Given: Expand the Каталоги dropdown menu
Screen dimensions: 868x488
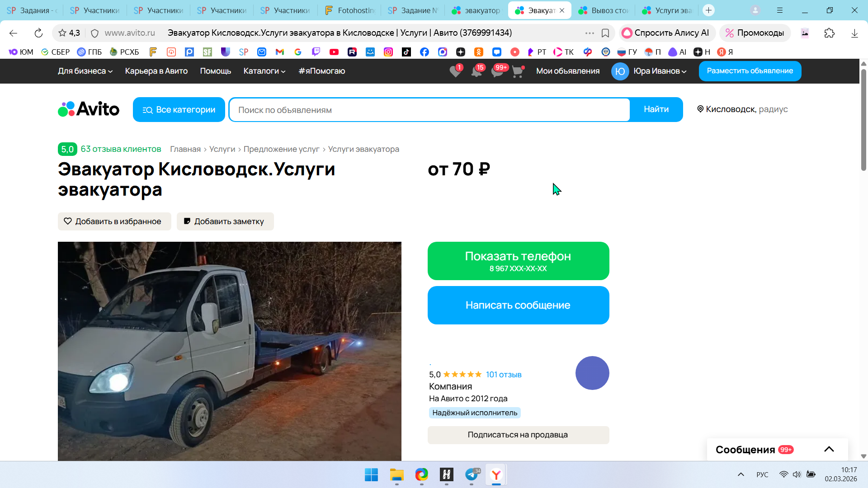Looking at the screenshot, I should coord(264,71).
